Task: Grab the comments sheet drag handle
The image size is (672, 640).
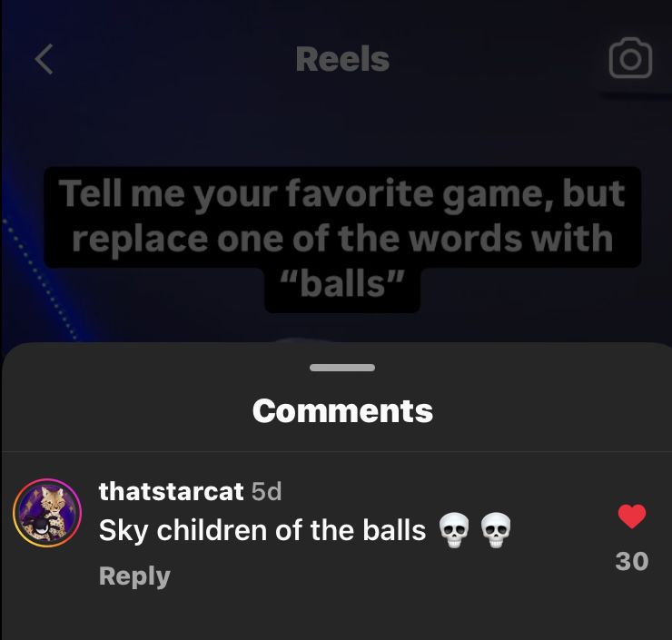Action: [x=342, y=368]
